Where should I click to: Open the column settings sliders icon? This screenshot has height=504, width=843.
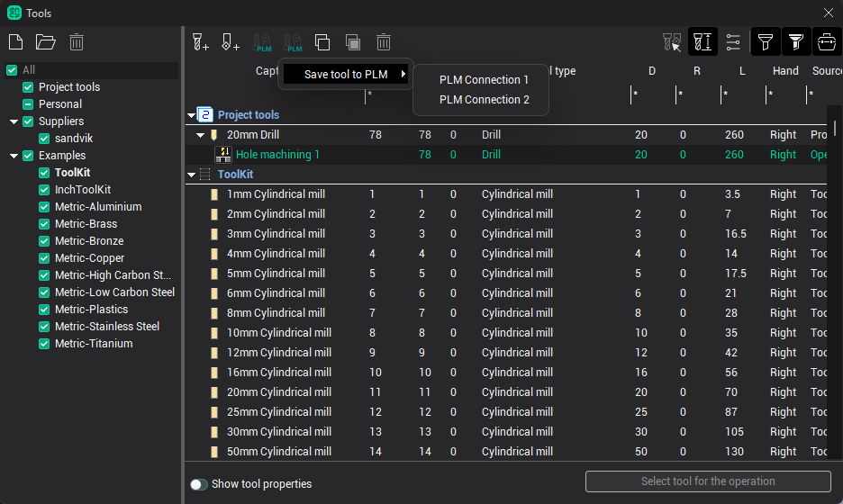click(733, 41)
